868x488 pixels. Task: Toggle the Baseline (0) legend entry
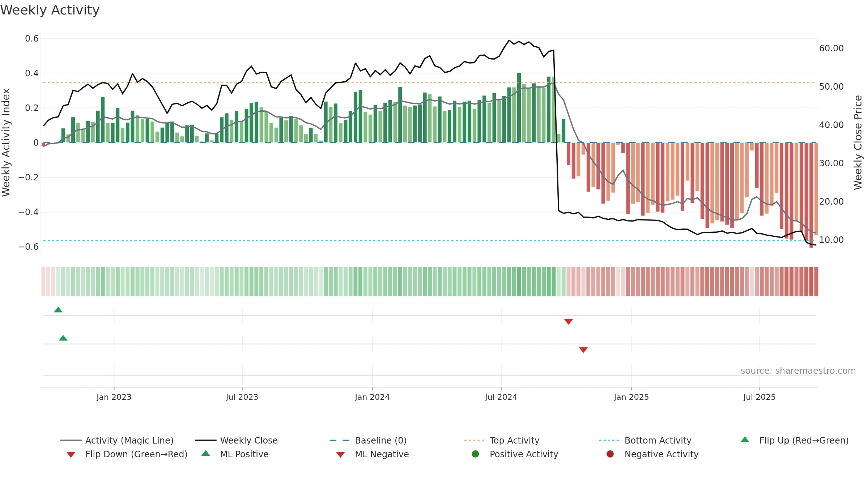pyautogui.click(x=368, y=440)
